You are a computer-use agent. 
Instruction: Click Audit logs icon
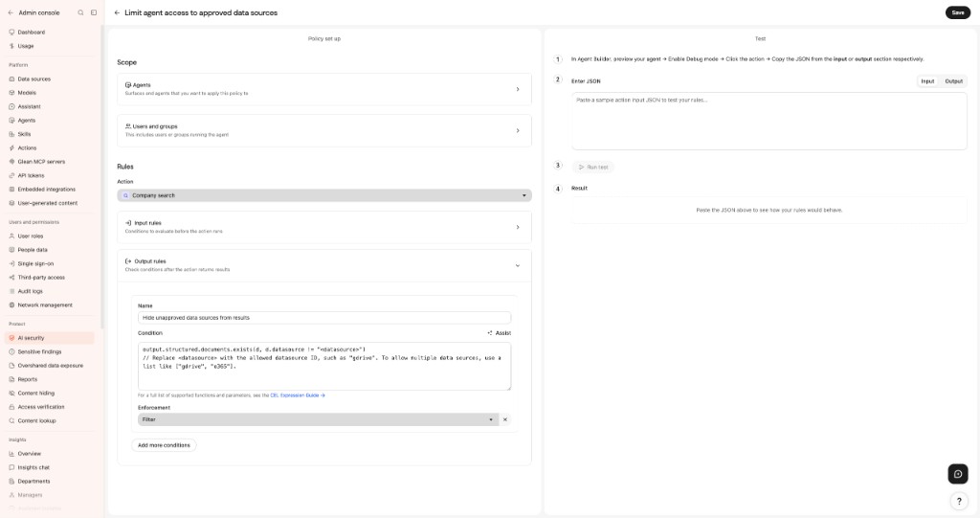pos(11,291)
